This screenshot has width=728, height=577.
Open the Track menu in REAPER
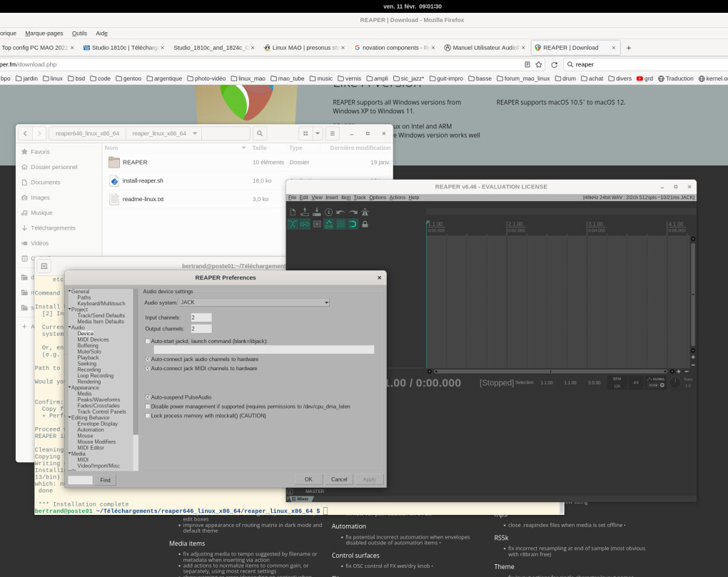coord(360,198)
